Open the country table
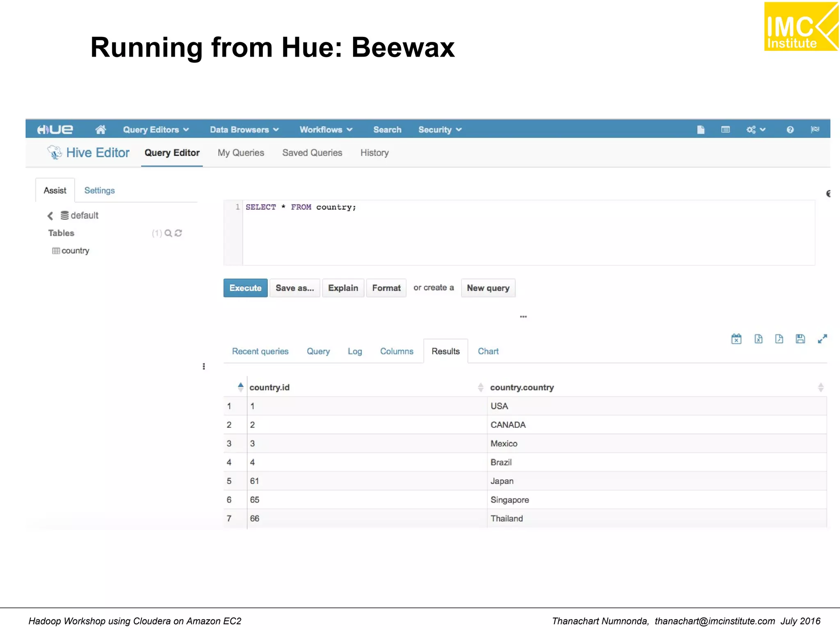 point(75,251)
